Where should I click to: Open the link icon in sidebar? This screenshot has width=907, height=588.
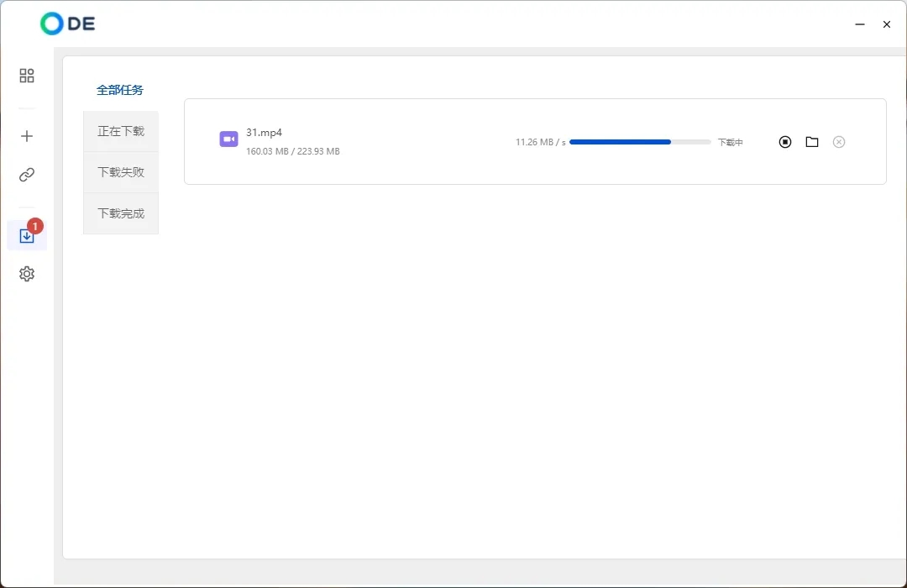27,175
